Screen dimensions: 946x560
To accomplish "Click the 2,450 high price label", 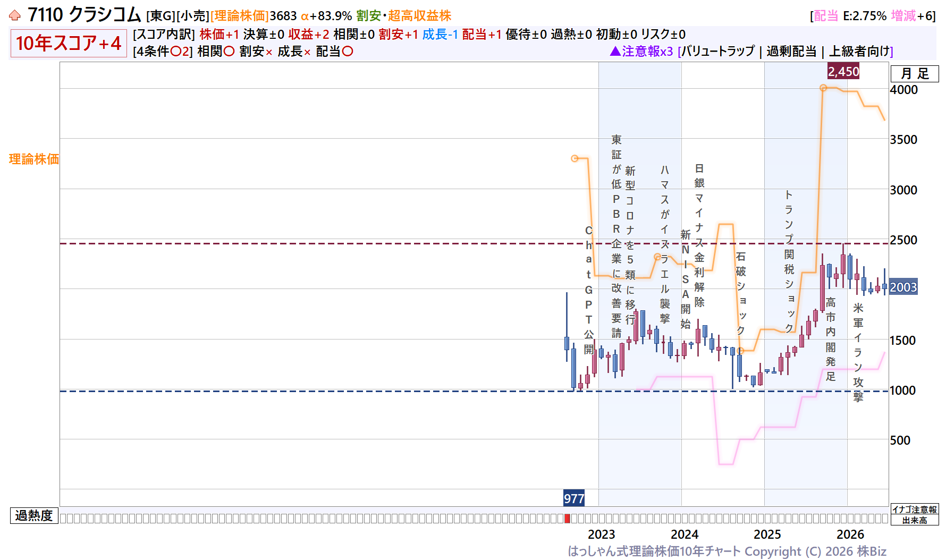I will tap(843, 71).
